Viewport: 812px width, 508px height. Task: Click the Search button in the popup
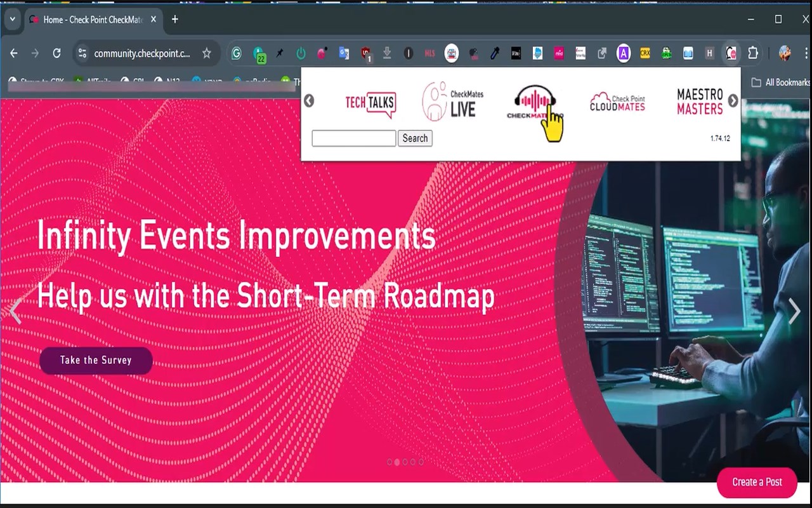415,138
